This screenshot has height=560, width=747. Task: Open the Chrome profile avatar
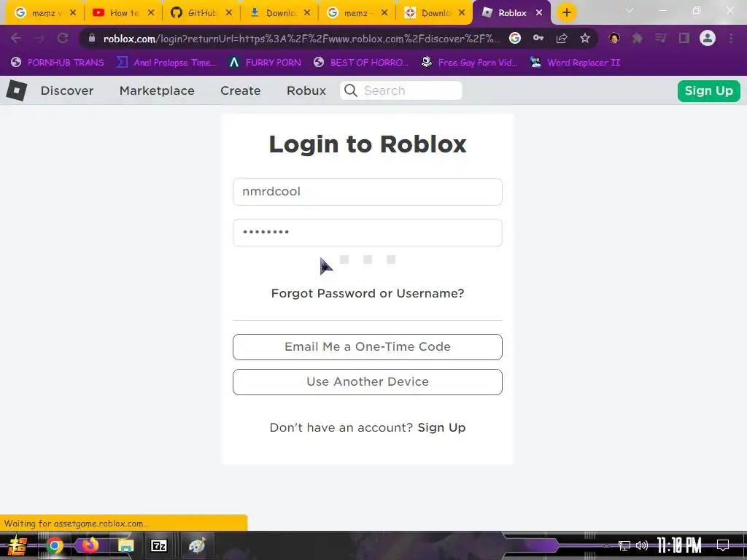(708, 38)
